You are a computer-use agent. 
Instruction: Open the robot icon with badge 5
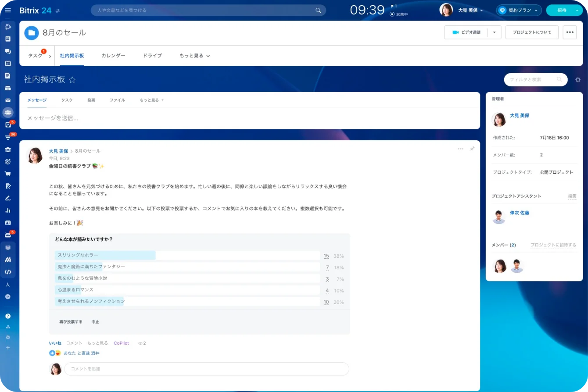coord(8,235)
